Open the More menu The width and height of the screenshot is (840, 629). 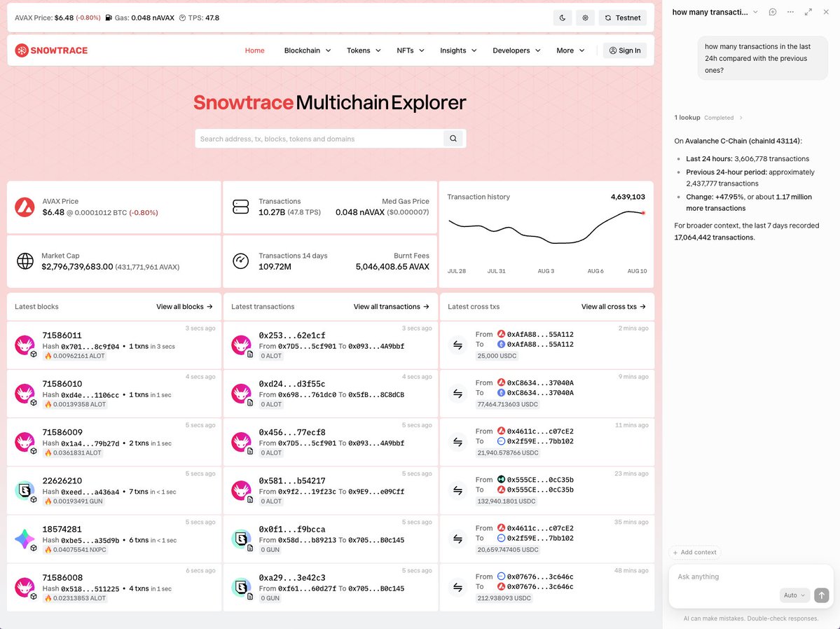570,50
